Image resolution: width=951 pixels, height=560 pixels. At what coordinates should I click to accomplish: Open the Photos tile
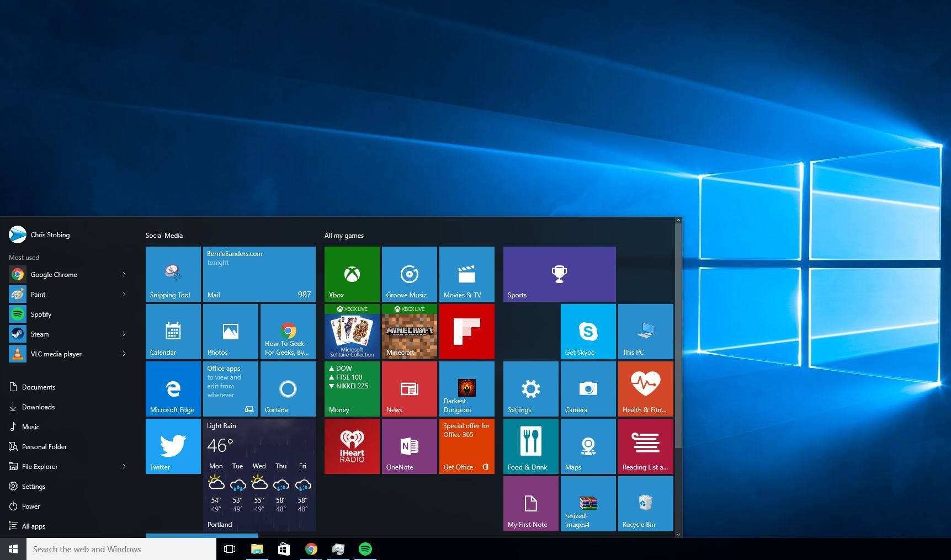pos(231,332)
